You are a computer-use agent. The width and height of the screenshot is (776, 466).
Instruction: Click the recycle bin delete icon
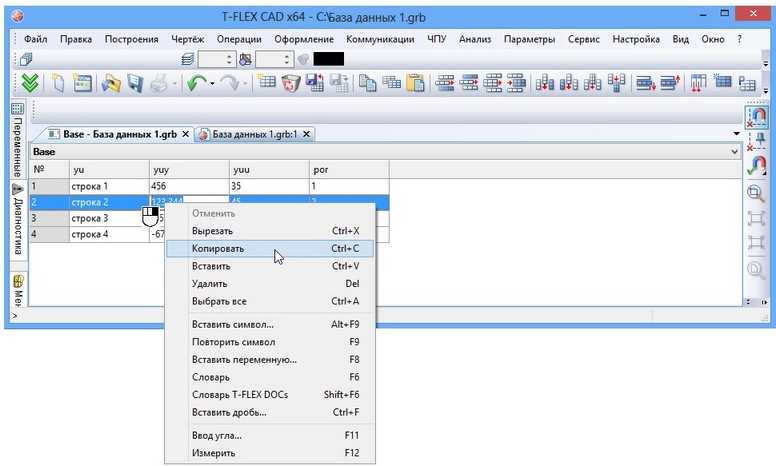click(x=291, y=84)
